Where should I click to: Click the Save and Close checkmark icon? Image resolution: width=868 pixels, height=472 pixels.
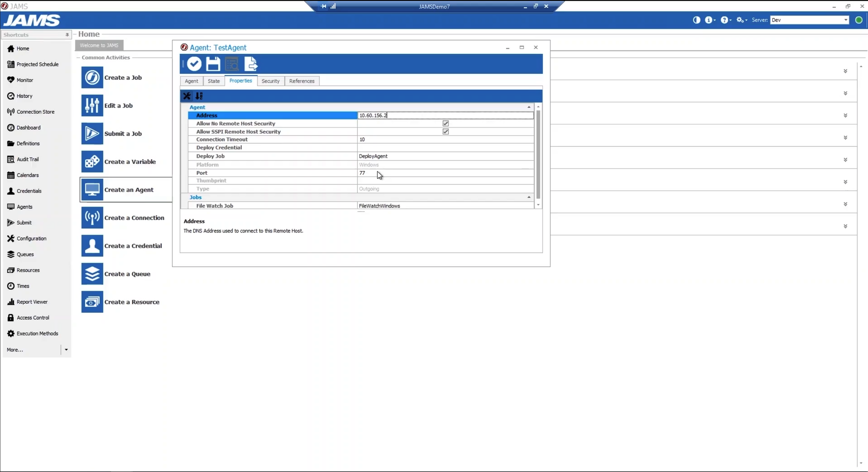[x=194, y=64]
